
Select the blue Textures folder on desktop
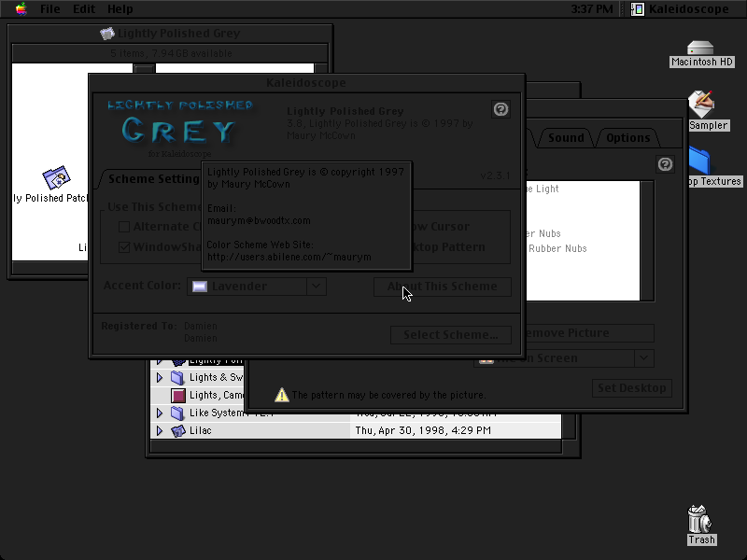click(x=699, y=161)
